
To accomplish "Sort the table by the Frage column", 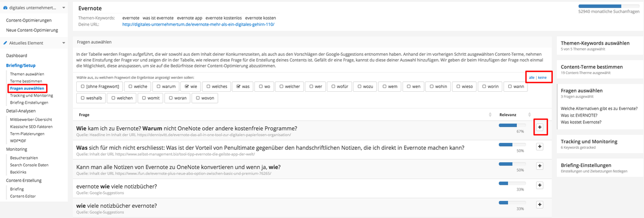I will 491,114.
